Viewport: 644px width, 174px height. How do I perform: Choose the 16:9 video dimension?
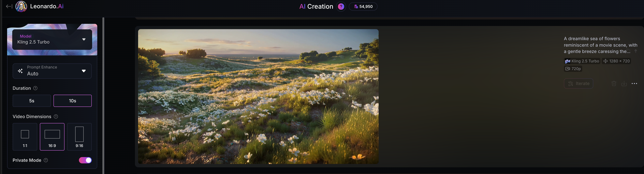point(52,137)
